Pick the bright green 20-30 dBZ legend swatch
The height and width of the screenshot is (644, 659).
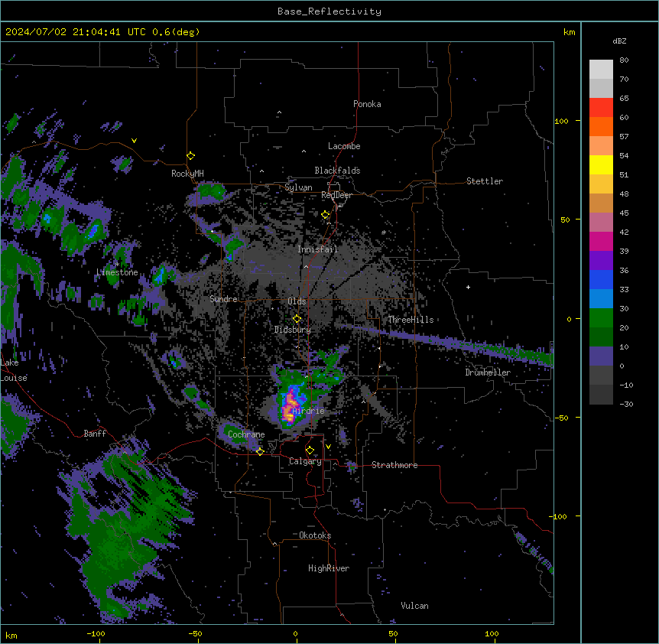click(x=601, y=318)
